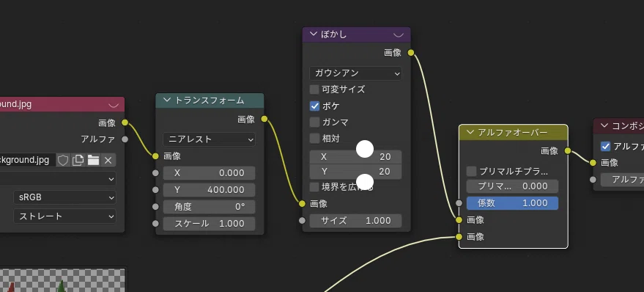Unlink image with the X icon

(108, 160)
